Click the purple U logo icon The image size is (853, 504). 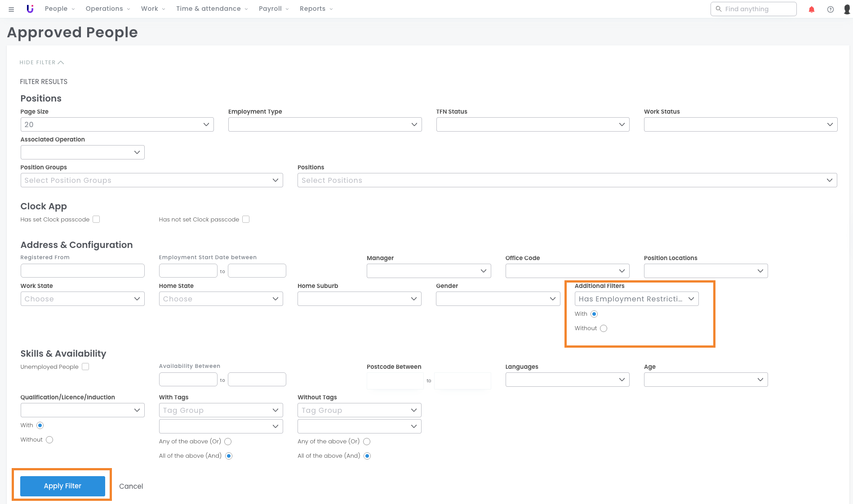tap(30, 9)
